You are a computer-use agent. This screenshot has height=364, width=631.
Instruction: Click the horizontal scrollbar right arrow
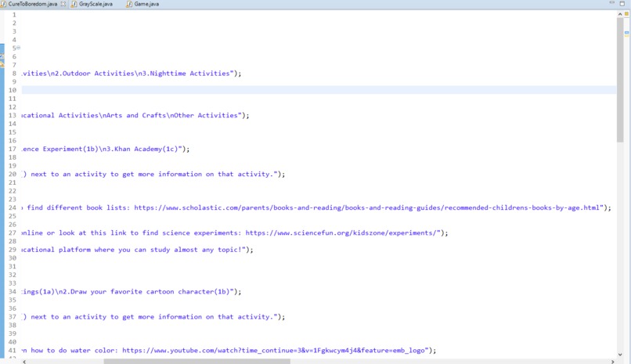[613, 362]
